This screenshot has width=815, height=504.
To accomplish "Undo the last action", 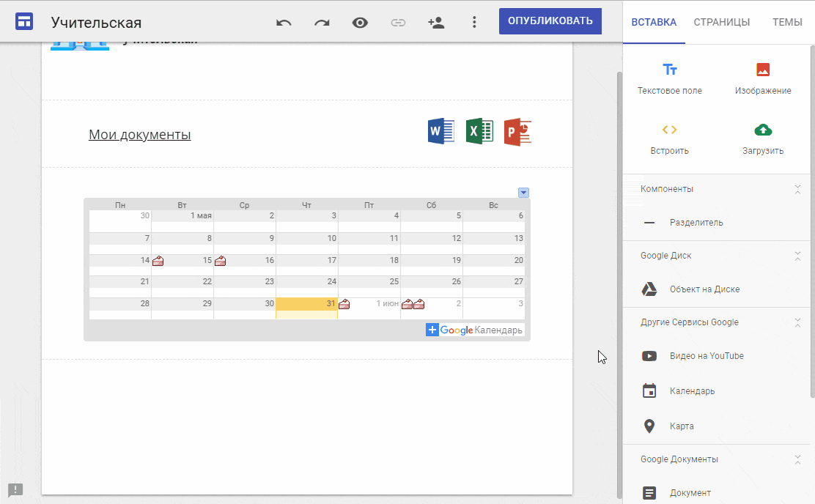I will point(284,22).
